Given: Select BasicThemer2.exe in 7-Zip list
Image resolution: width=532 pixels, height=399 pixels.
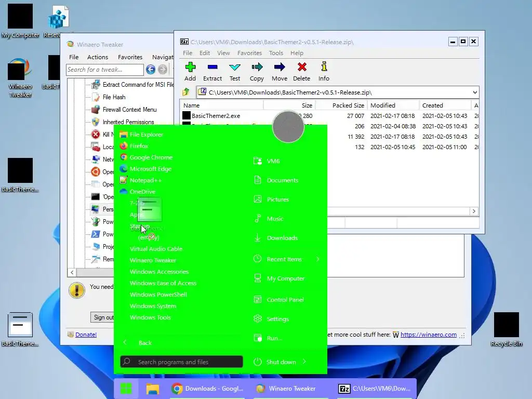Looking at the screenshot, I should (x=216, y=116).
